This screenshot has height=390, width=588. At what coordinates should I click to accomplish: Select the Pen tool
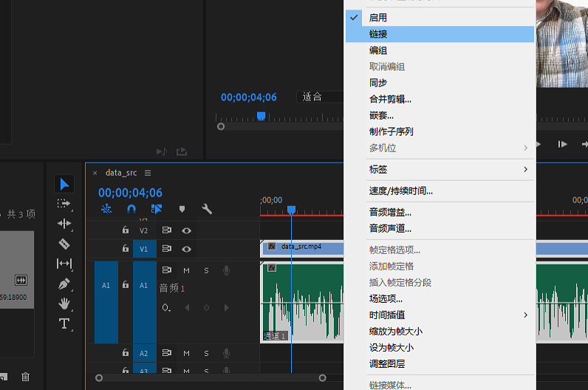click(x=64, y=284)
